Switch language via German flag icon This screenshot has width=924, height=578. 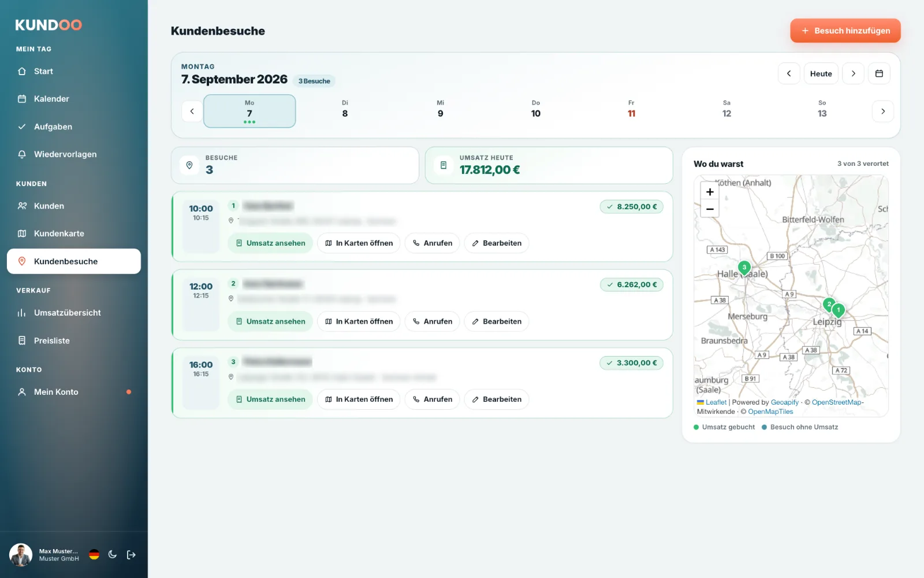tap(94, 554)
